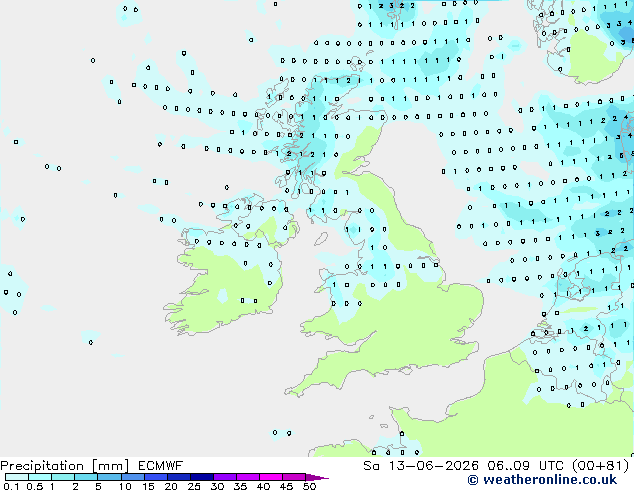634x490 pixels.
Task: Click the '(00+81)' forecast offset text
Action: [601, 466]
